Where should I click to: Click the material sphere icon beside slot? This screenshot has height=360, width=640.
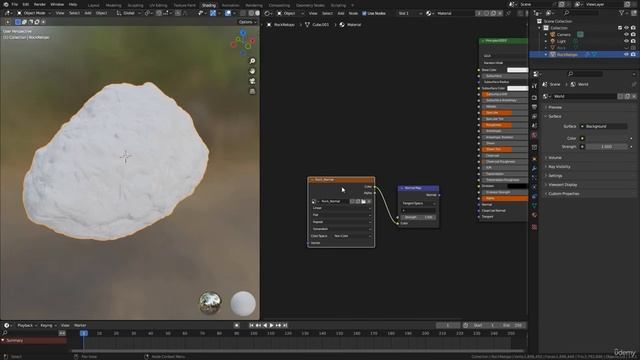click(429, 13)
